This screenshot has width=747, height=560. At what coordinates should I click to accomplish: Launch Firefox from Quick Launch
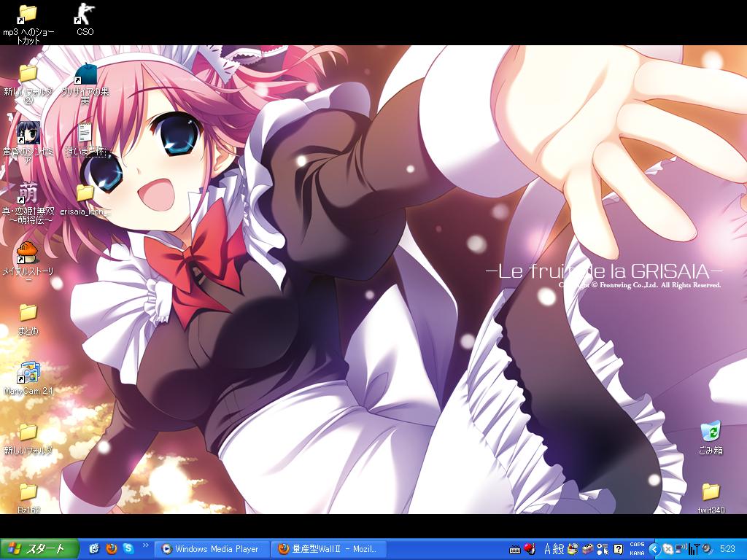point(111,549)
